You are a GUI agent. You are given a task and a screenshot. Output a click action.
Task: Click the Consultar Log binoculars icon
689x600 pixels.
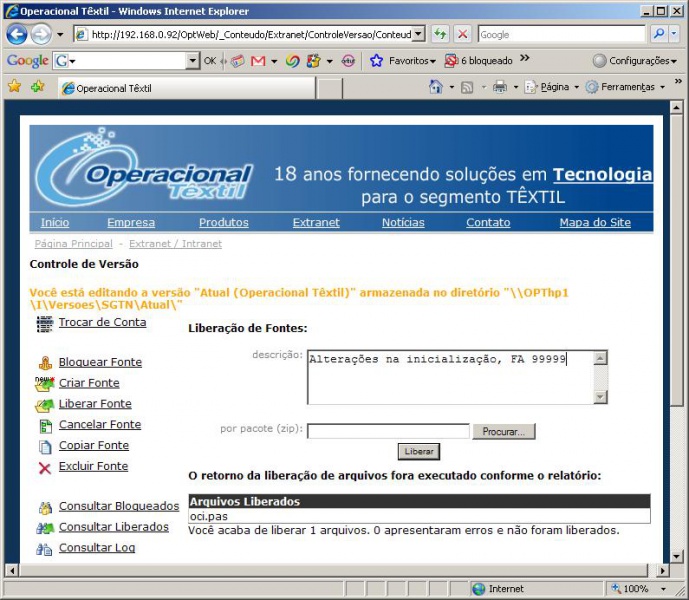point(44,548)
